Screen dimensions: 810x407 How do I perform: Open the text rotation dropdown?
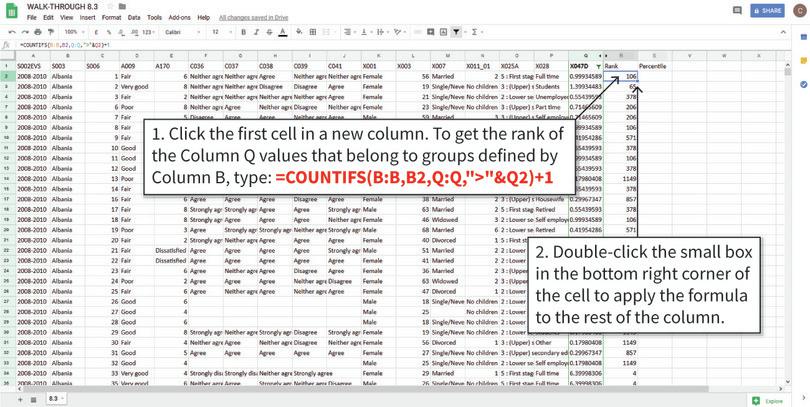click(x=399, y=32)
